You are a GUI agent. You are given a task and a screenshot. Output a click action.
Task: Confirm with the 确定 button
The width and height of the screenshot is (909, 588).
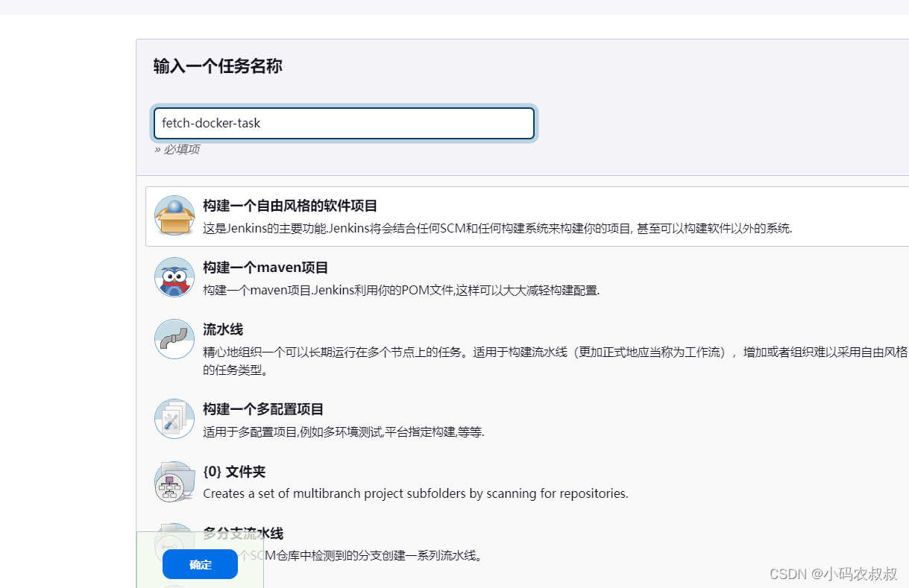tap(200, 564)
